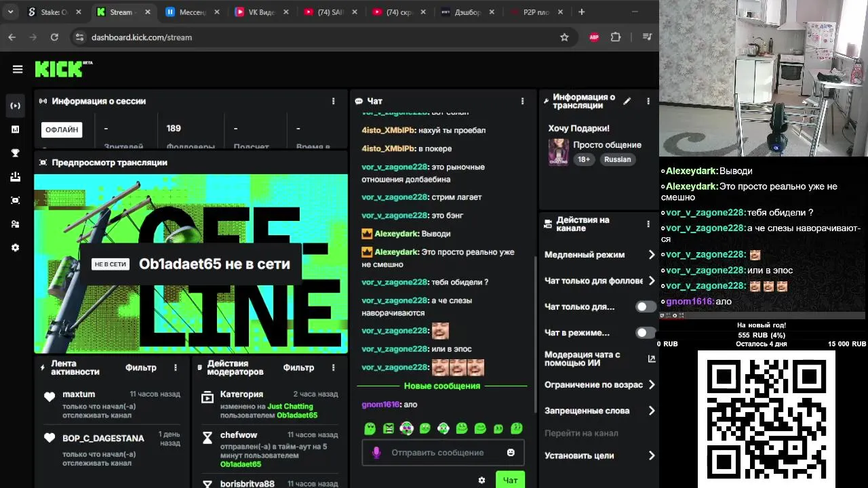This screenshot has width=868, height=488.
Task: Open the settings gear in the sidebar
Action: [x=16, y=248]
